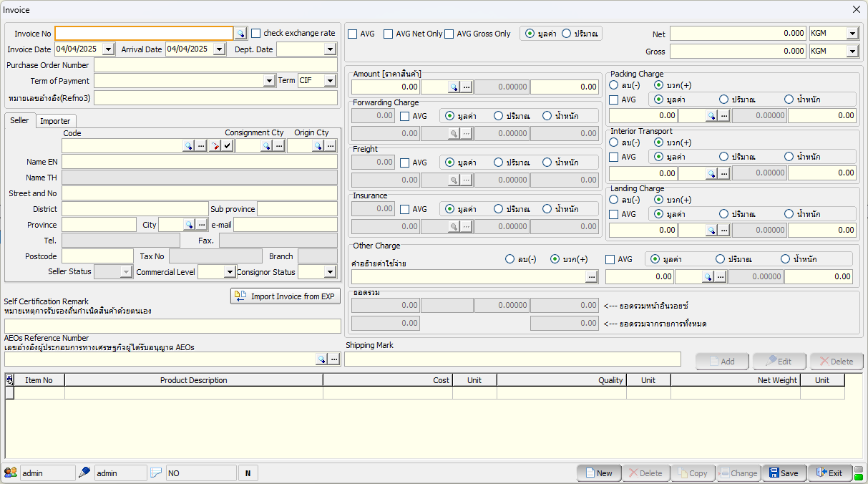
Task: Click Origin Cty ellipsis browse button
Action: (330, 146)
